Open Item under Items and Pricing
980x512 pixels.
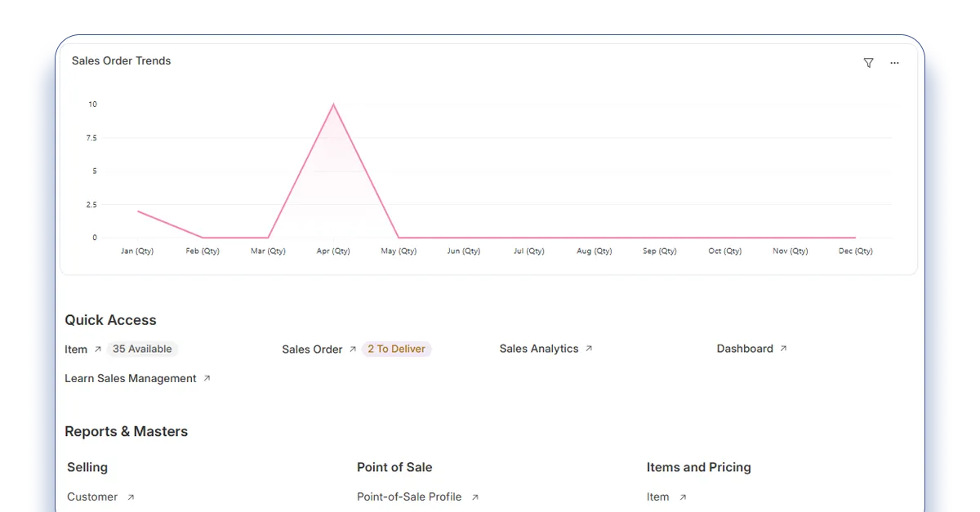657,497
